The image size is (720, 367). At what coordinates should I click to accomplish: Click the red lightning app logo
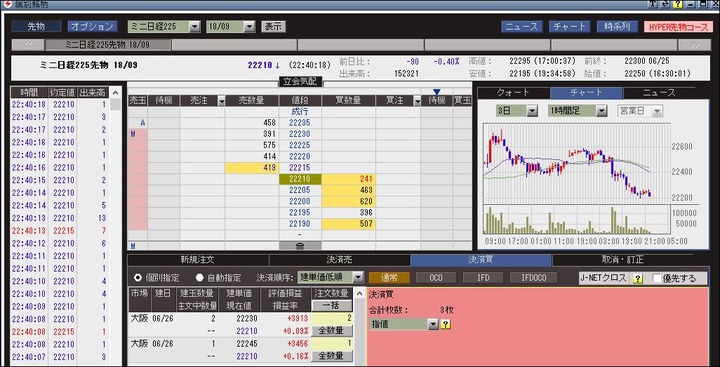8,4
